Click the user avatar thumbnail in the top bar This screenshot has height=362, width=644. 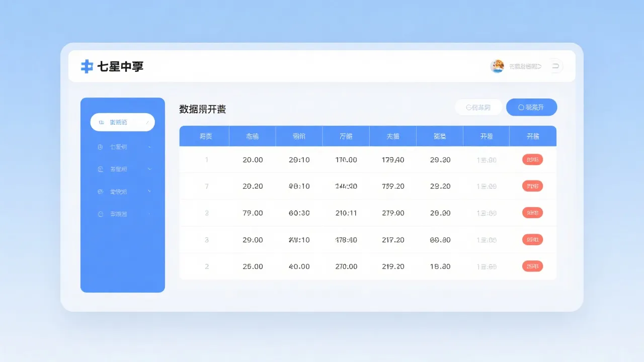point(497,66)
